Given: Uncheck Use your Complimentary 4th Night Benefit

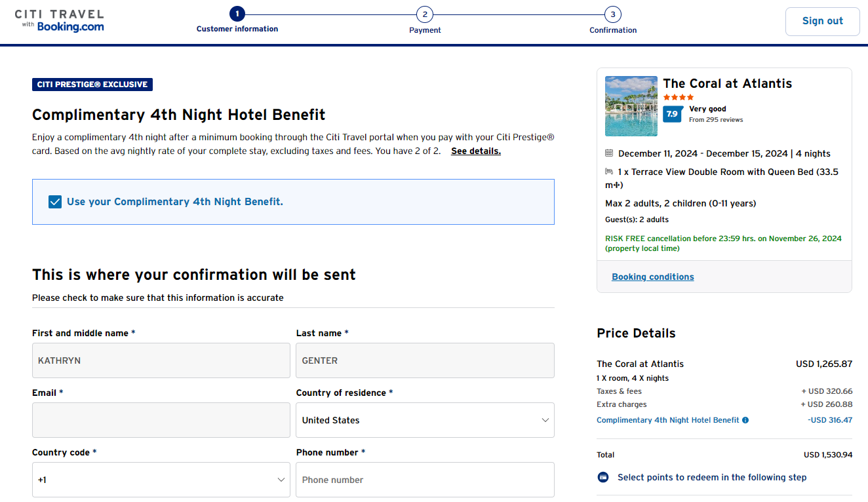Looking at the screenshot, I should tap(54, 201).
